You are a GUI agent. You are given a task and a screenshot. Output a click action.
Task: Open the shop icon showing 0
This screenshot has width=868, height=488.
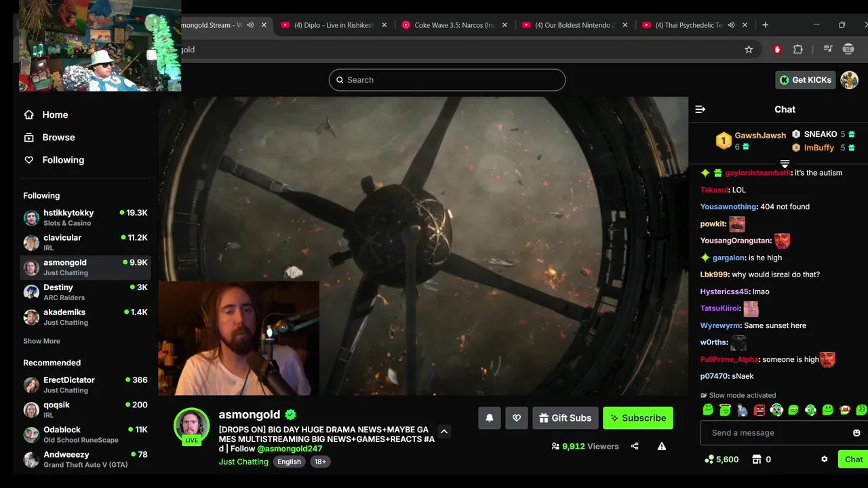point(762,459)
